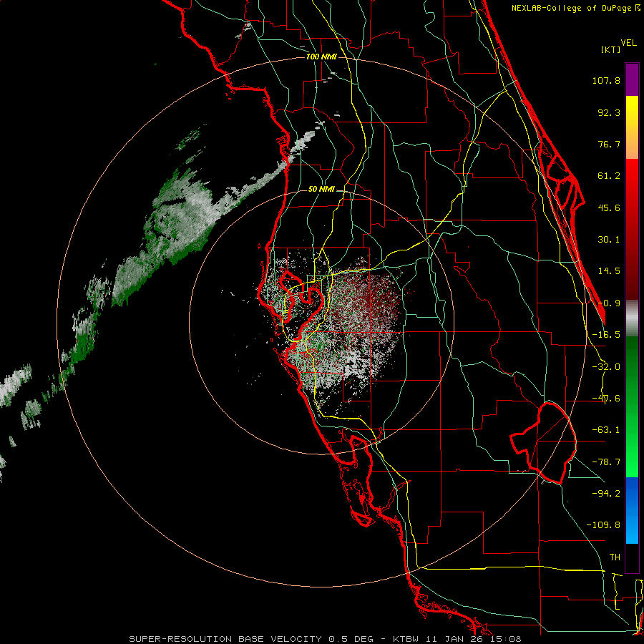This screenshot has width=644, height=644.
Task: Click the VEL legend title
Action: (x=628, y=42)
